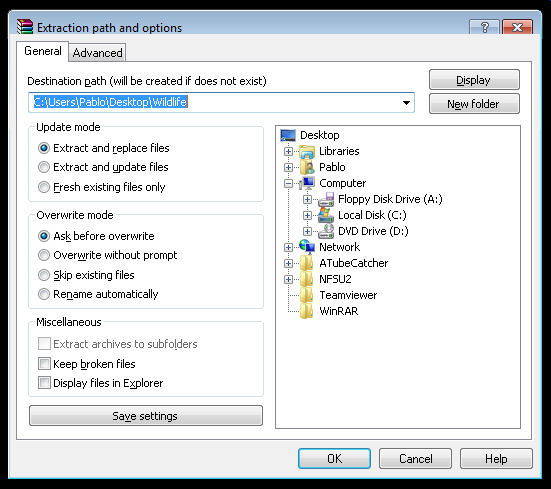Select the Local Disk (C:) drive icon
551x489 pixels.
[x=326, y=215]
